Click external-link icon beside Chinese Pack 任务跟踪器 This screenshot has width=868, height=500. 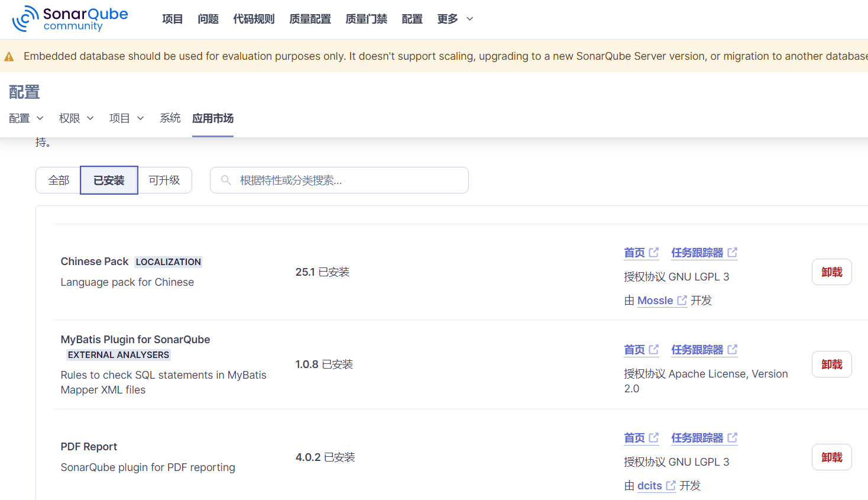[732, 253]
